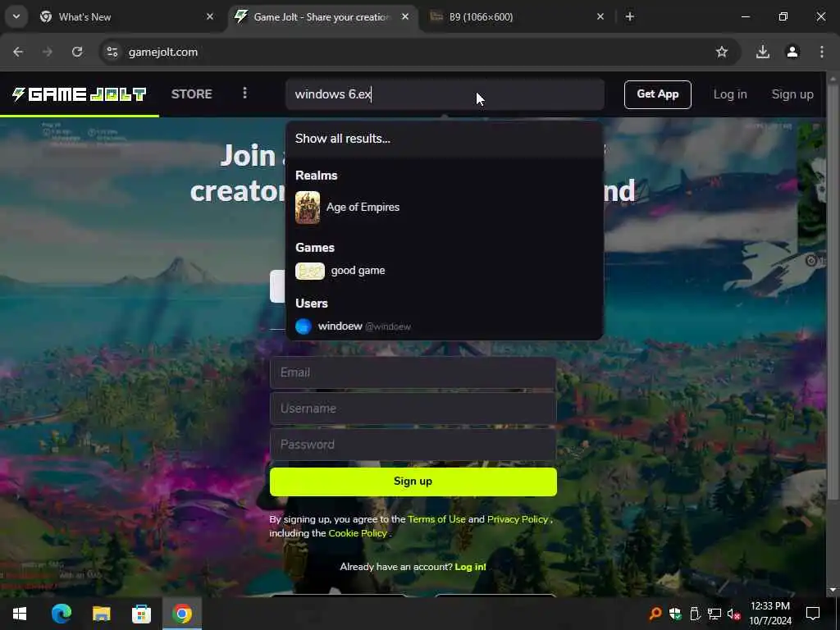Reload the current page

[77, 52]
